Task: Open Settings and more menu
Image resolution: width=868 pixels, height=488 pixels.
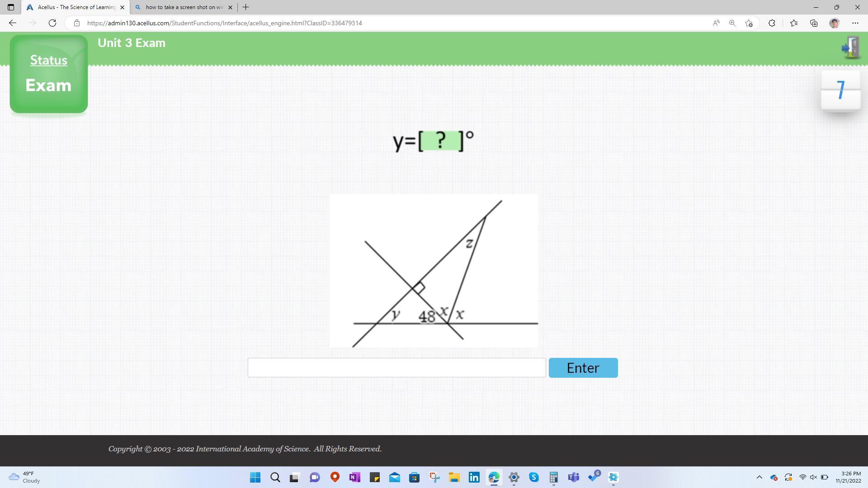Action: pos(855,23)
